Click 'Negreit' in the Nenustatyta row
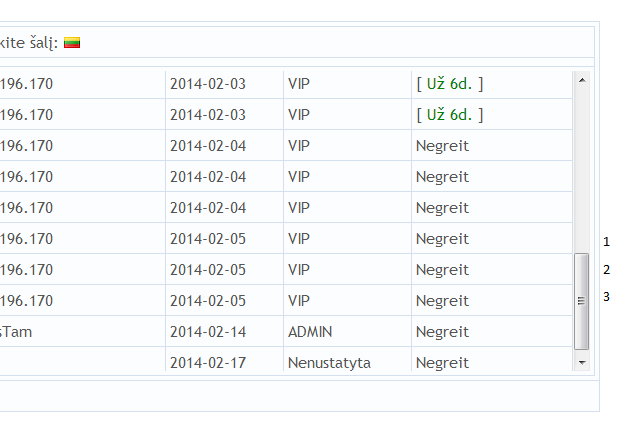 pyautogui.click(x=442, y=363)
